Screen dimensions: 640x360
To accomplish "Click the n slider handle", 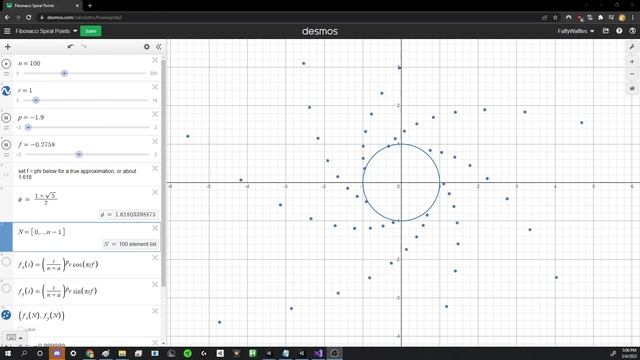I will click(x=64, y=73).
